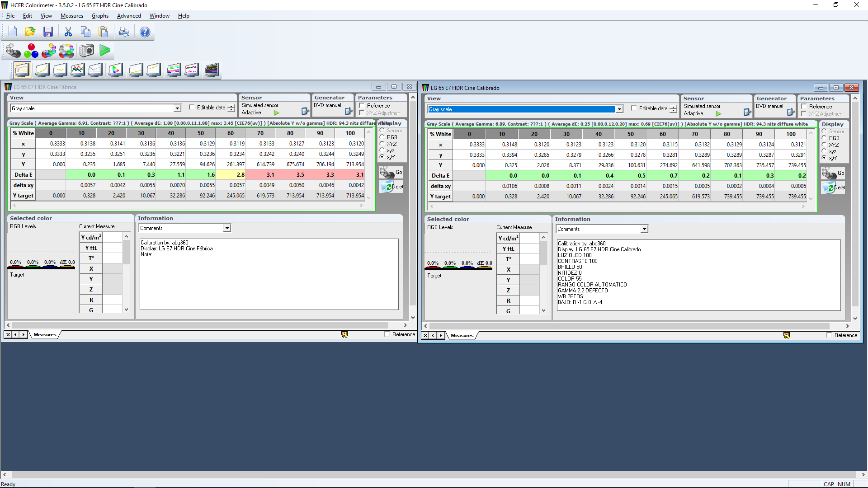Viewport: 868px width, 488px height.
Task: Click the printer icon
Action: click(x=123, y=32)
